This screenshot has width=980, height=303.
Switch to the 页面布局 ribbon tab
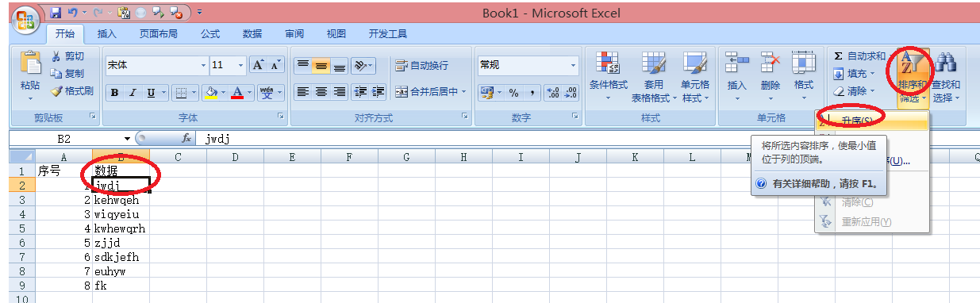click(159, 34)
